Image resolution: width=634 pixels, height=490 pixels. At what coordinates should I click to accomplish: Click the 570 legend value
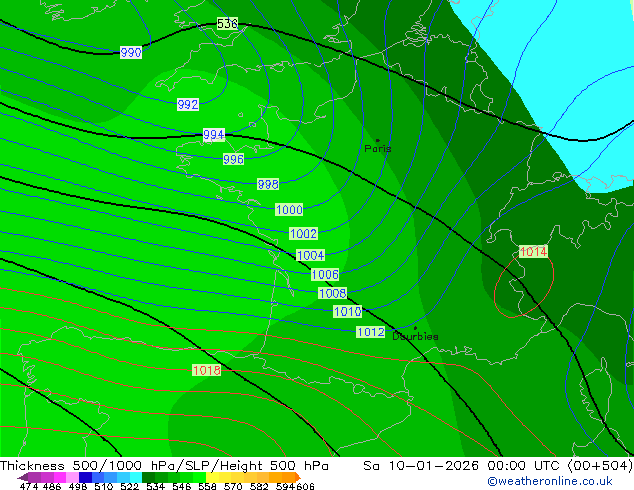pyautogui.click(x=233, y=486)
